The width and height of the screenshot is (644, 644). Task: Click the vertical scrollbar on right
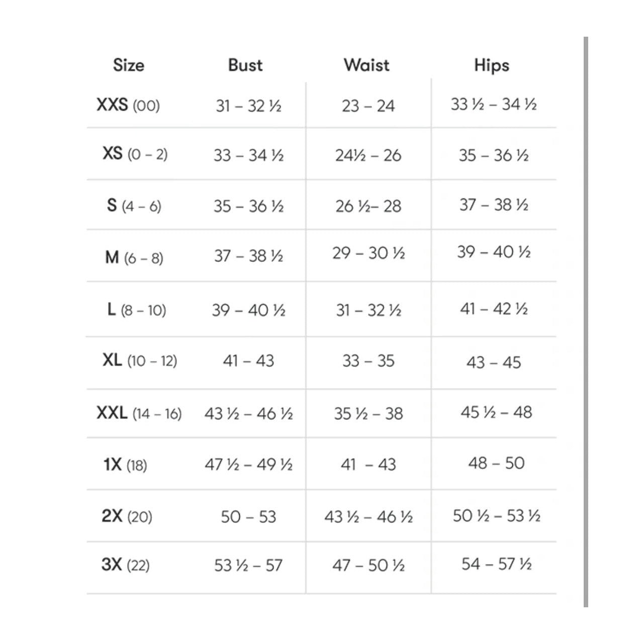click(x=586, y=322)
